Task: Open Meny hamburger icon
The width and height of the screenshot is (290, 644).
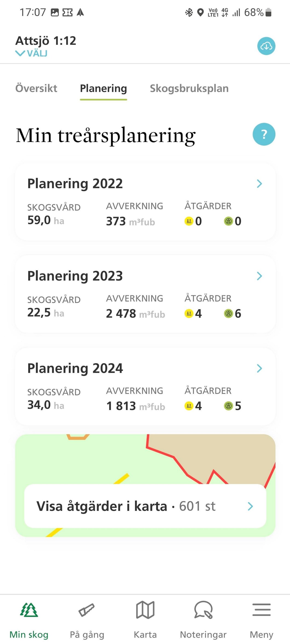Action: coord(261,610)
